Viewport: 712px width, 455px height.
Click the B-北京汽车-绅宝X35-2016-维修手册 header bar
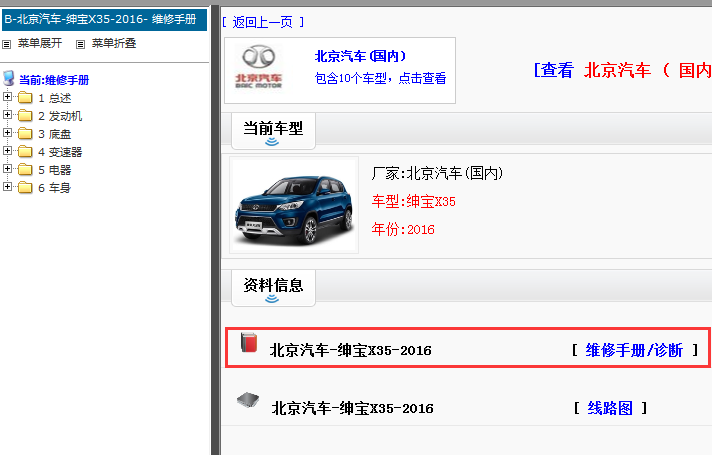click(104, 20)
